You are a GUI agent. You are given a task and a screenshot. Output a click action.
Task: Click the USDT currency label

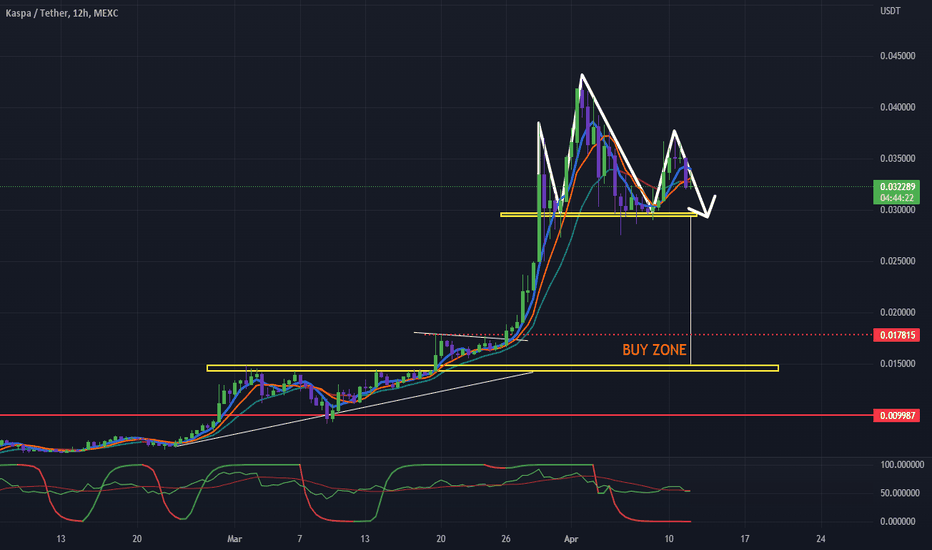[x=890, y=11]
